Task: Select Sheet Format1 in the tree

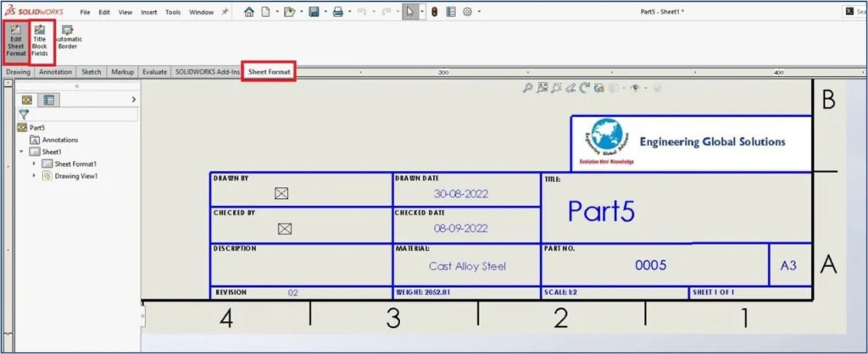Action: [70, 163]
